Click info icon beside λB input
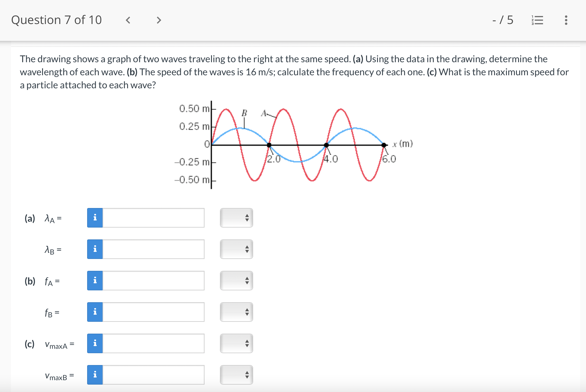Image resolution: width=586 pixels, height=392 pixels. click(95, 249)
